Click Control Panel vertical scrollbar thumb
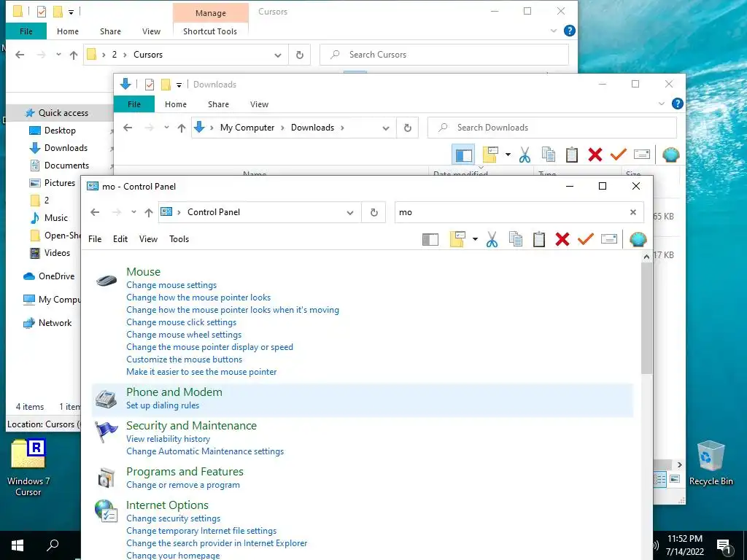The height and width of the screenshot is (560, 747). (646, 318)
